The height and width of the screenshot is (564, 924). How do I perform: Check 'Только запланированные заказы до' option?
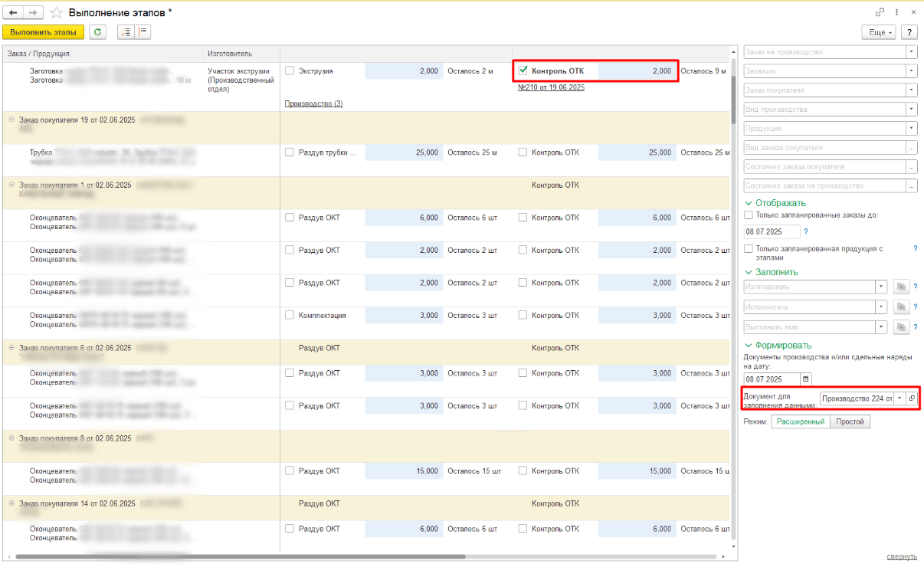[x=749, y=215]
